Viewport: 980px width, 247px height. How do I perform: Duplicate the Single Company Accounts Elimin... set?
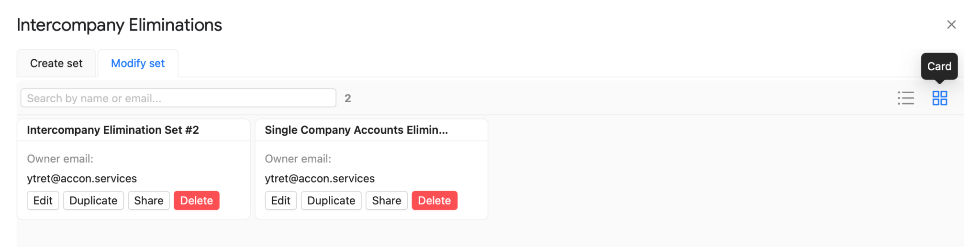coord(331,200)
